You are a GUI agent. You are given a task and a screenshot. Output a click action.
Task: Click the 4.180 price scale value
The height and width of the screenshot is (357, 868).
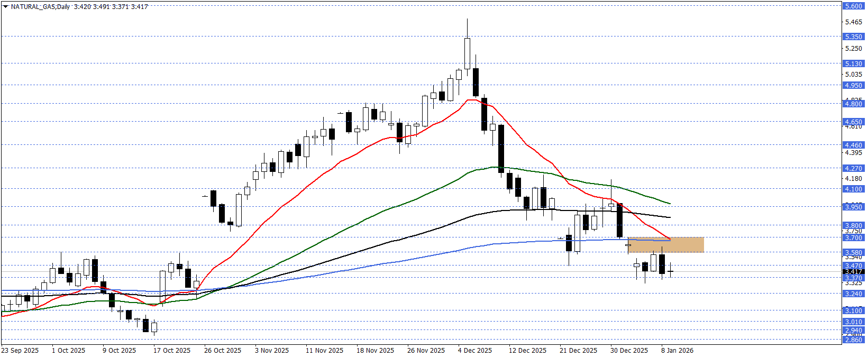[854, 179]
